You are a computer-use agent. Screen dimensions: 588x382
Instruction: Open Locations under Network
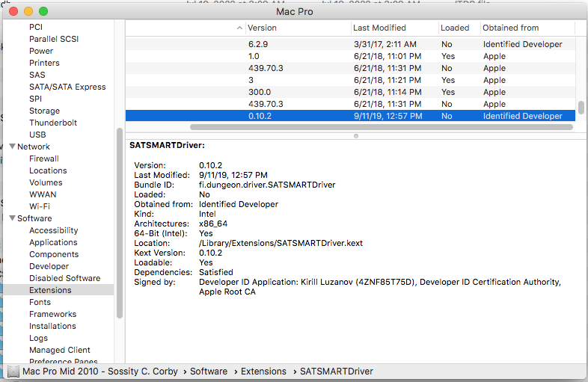(x=48, y=170)
